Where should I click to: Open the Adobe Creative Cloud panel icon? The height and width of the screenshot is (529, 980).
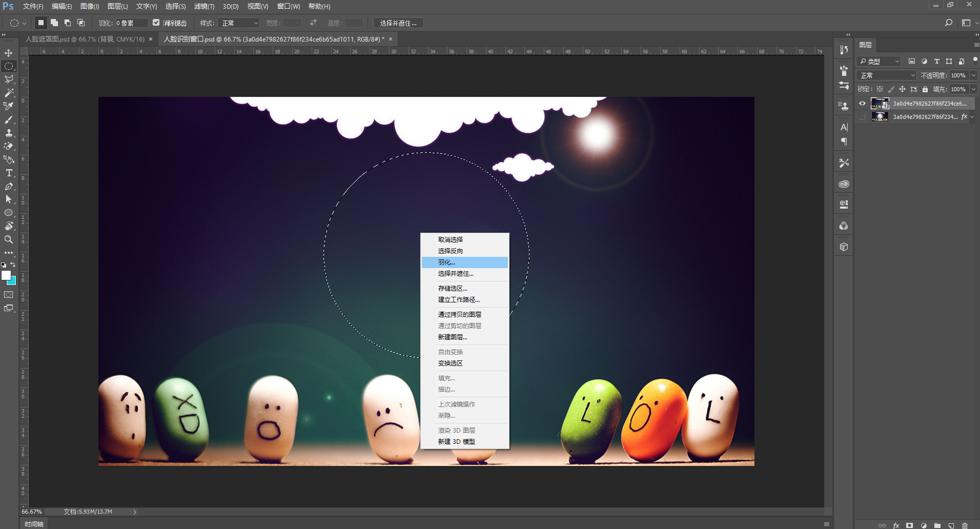[x=843, y=184]
